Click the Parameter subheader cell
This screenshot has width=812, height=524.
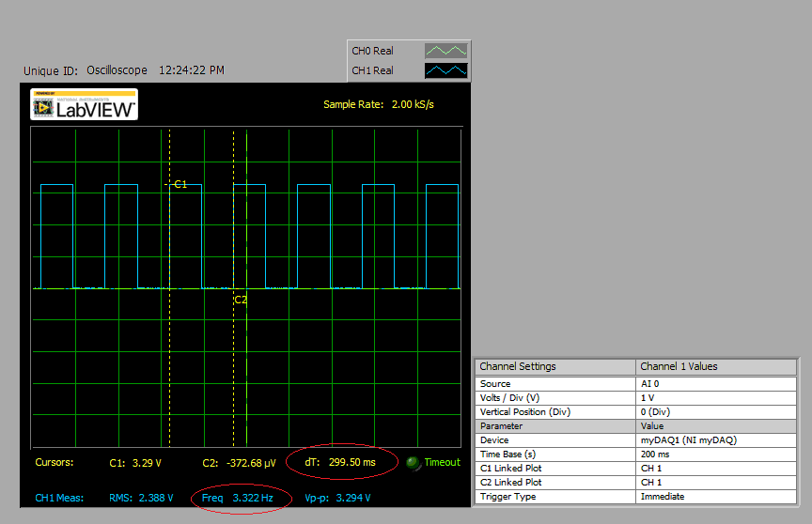555,426
